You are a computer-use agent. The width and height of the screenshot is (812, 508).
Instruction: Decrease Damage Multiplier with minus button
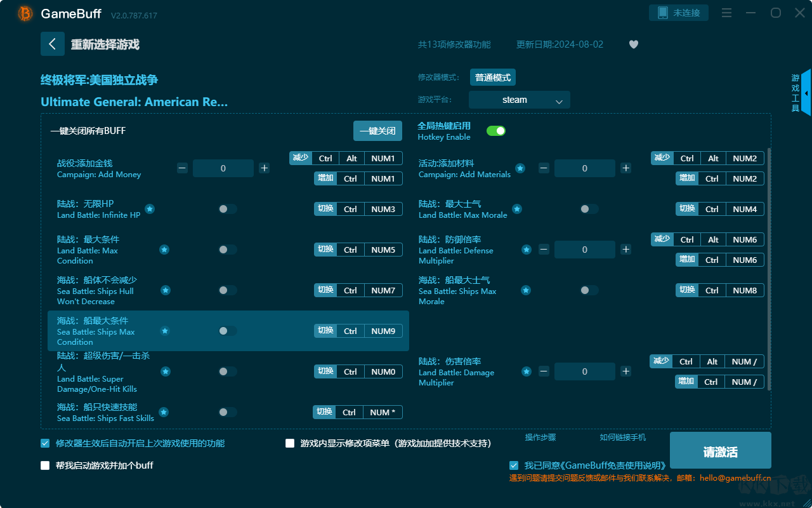[x=544, y=371]
